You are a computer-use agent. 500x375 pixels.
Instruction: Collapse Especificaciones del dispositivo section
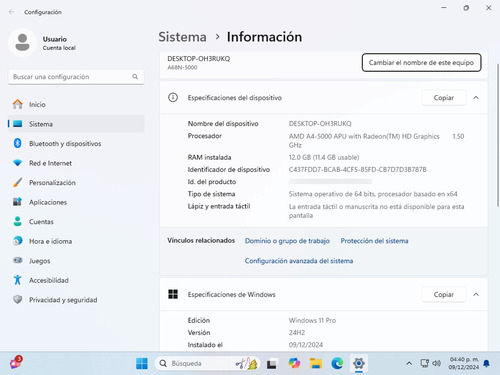point(476,98)
